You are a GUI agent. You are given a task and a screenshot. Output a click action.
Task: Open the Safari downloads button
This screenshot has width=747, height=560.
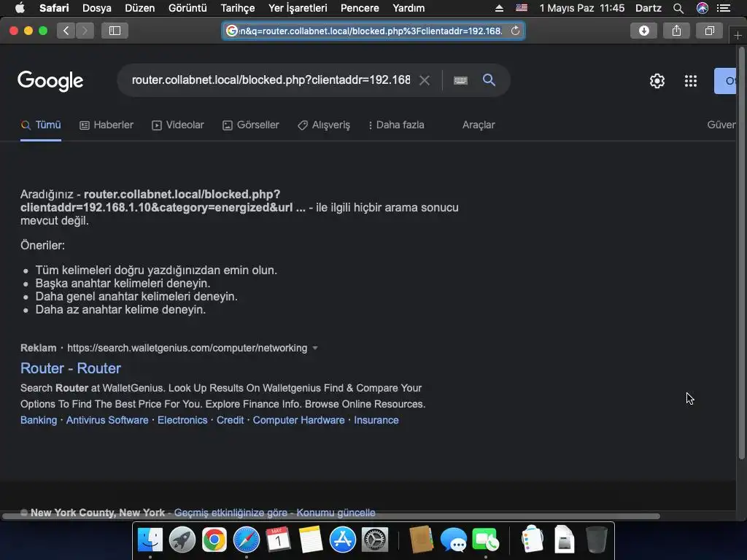point(643,31)
